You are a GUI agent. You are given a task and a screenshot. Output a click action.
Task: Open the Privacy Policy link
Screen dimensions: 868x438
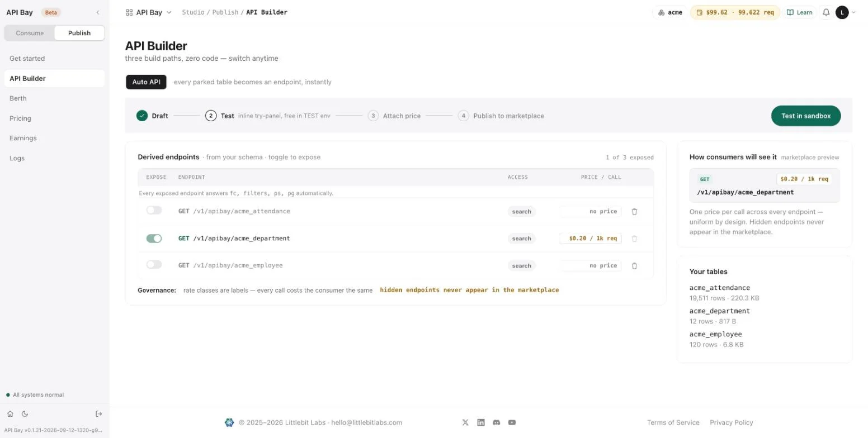732,422
